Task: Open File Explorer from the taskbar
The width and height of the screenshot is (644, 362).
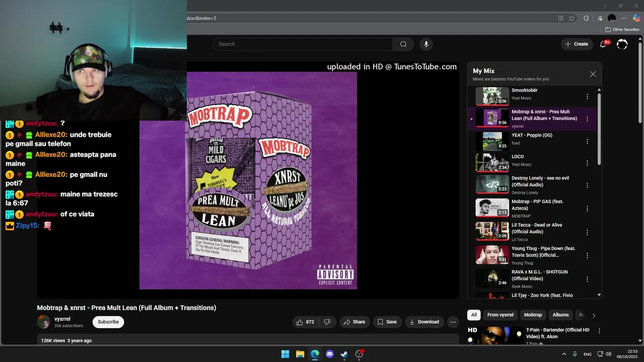Action: (300, 354)
